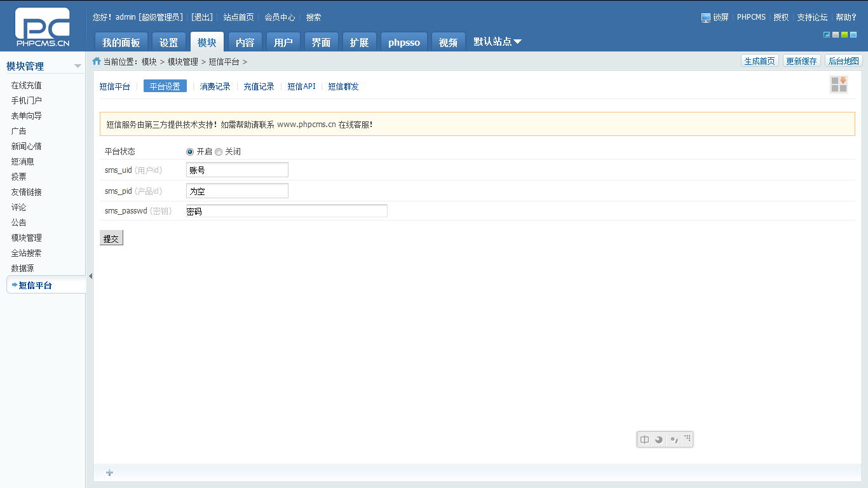The image size is (868, 488).
Task: Click the lock screen monitor icon
Action: (x=706, y=18)
